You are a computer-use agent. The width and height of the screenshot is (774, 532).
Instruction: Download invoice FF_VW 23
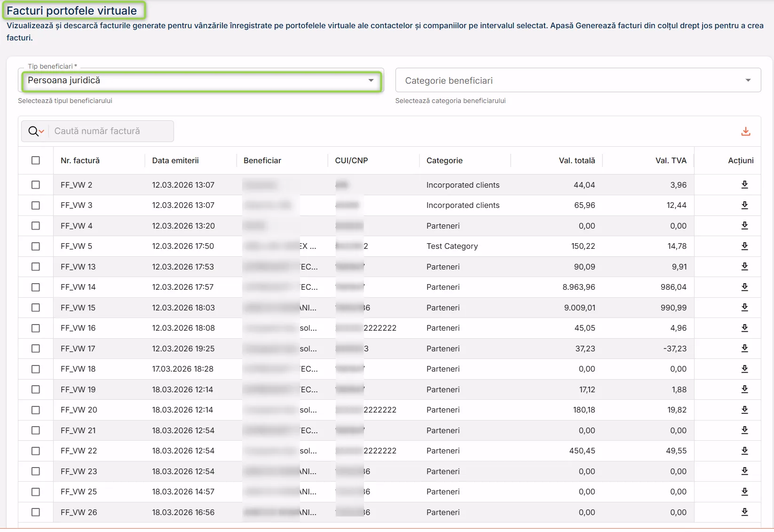tap(744, 471)
